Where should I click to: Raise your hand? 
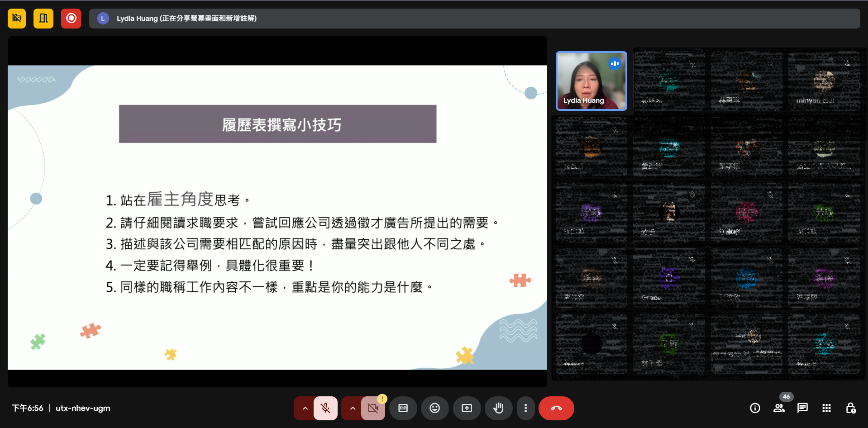click(x=498, y=408)
